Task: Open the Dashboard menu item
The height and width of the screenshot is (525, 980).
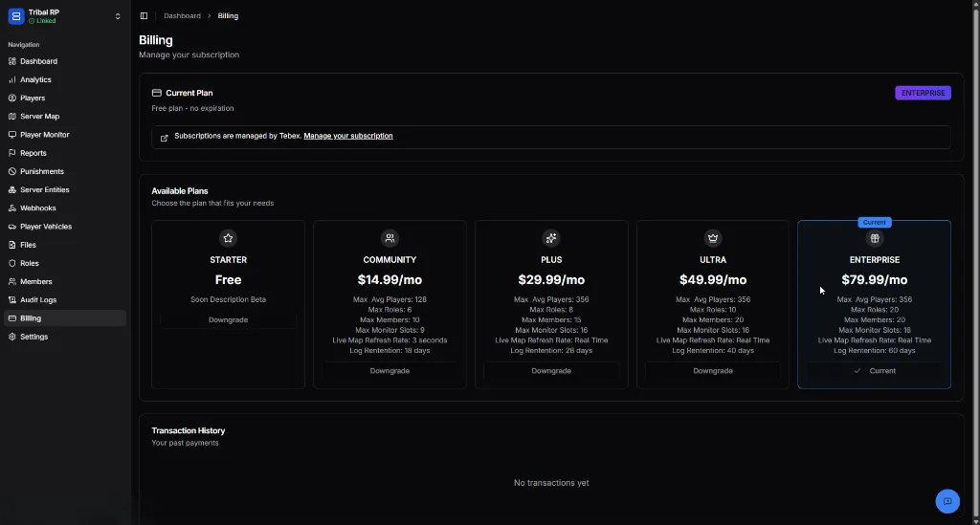Action: [65, 61]
